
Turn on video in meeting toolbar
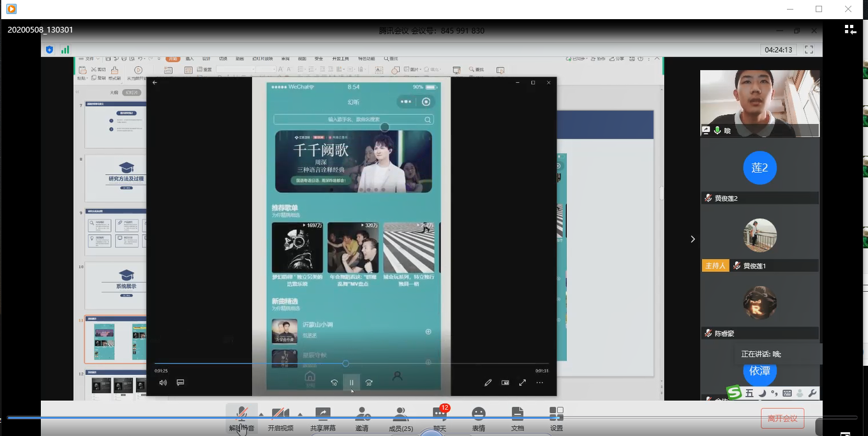pyautogui.click(x=281, y=418)
